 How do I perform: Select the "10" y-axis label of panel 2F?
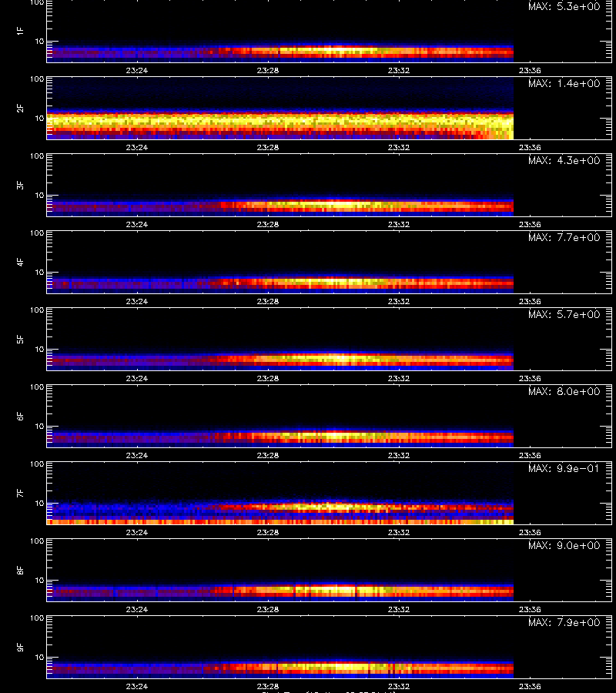click(x=39, y=118)
